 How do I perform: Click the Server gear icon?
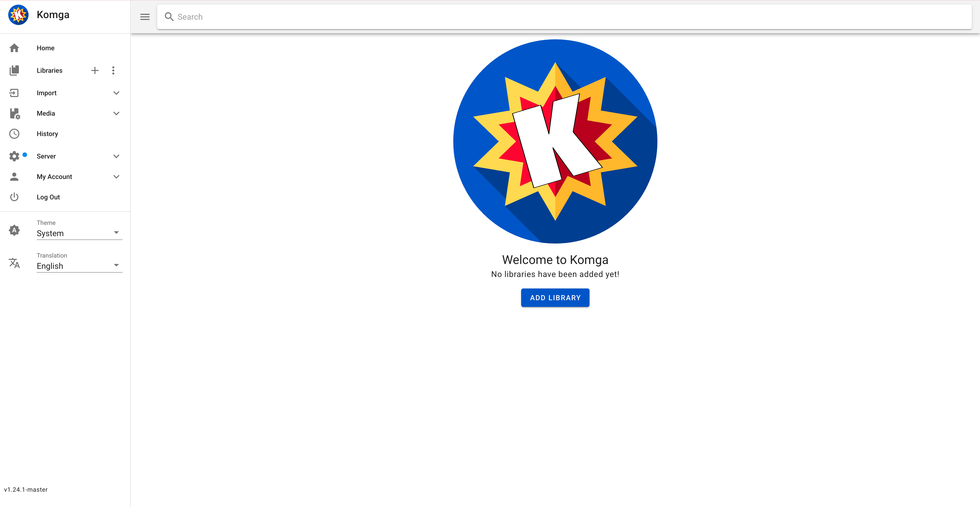tap(15, 156)
